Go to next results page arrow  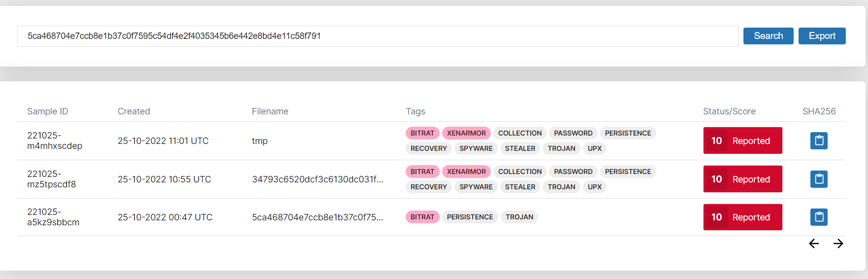tap(838, 244)
